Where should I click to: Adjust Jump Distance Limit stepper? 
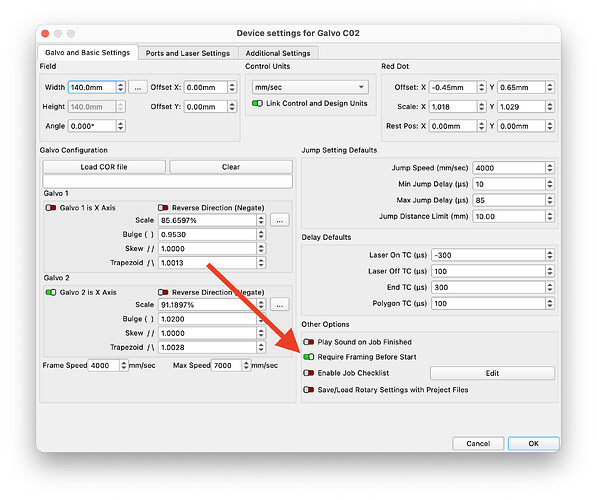click(550, 216)
